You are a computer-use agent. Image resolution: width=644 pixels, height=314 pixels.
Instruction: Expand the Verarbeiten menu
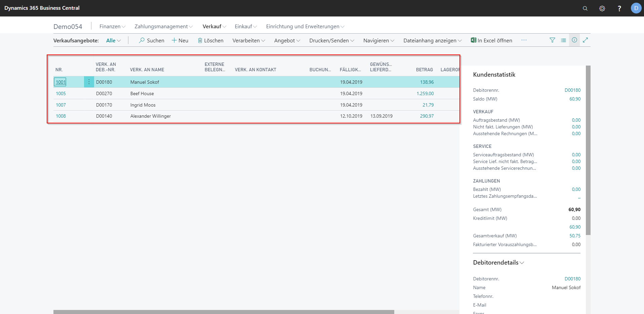249,40
